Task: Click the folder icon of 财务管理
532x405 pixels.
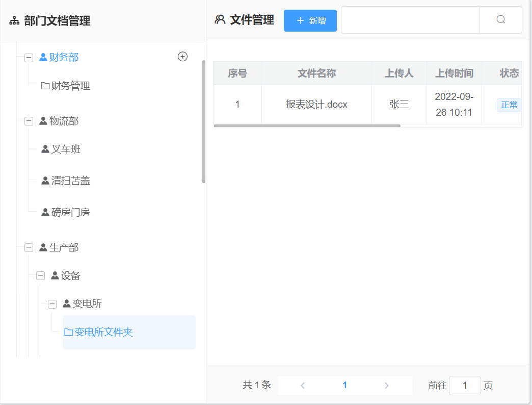Action: pos(45,86)
